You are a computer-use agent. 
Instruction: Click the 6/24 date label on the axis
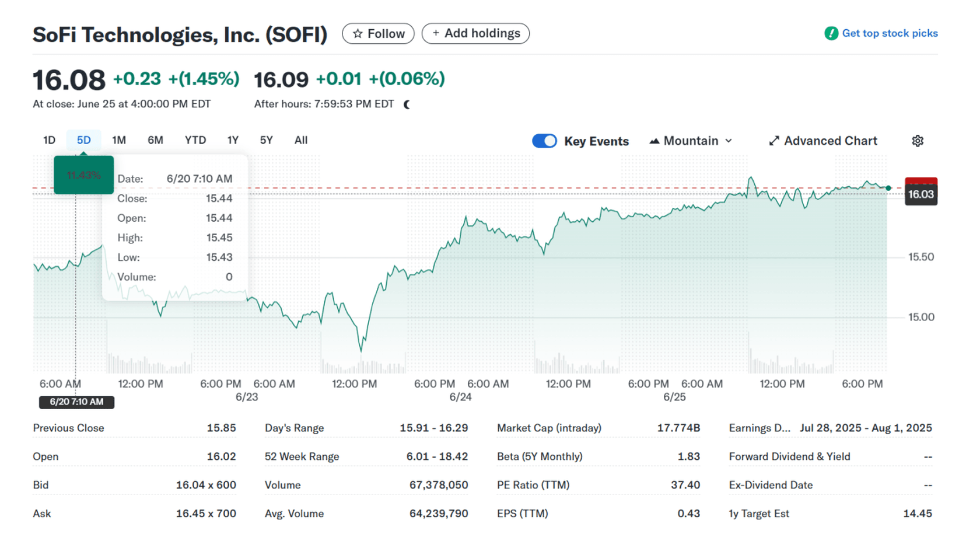(460, 397)
